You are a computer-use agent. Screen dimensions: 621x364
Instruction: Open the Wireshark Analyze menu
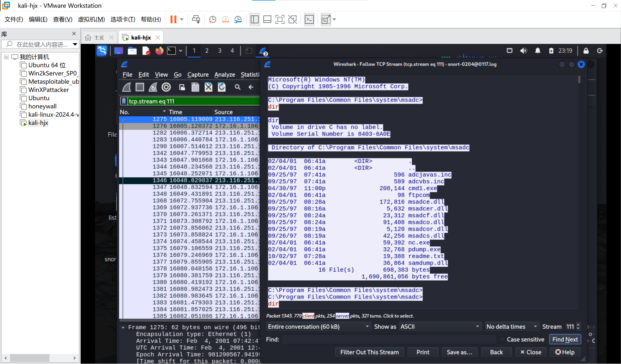[224, 75]
